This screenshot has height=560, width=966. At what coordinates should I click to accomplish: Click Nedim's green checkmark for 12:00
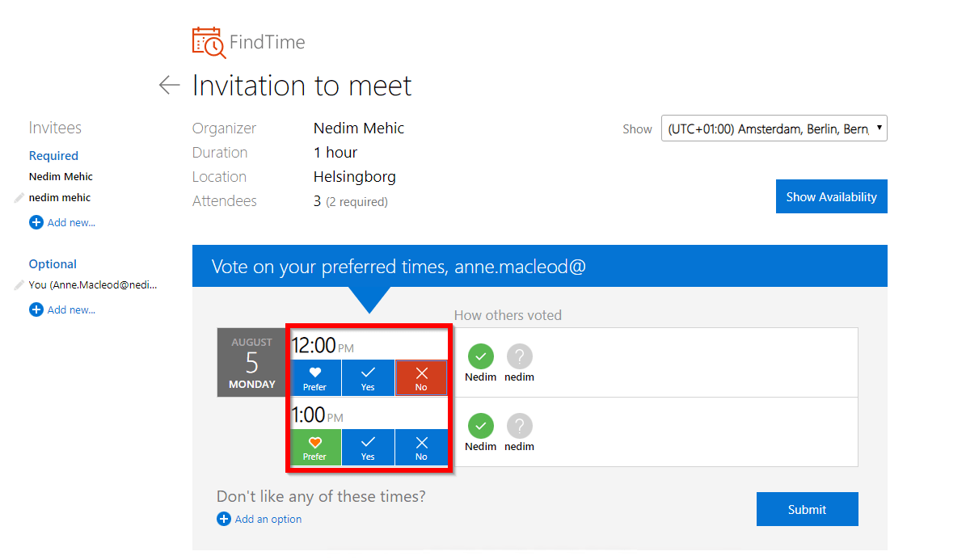(480, 356)
